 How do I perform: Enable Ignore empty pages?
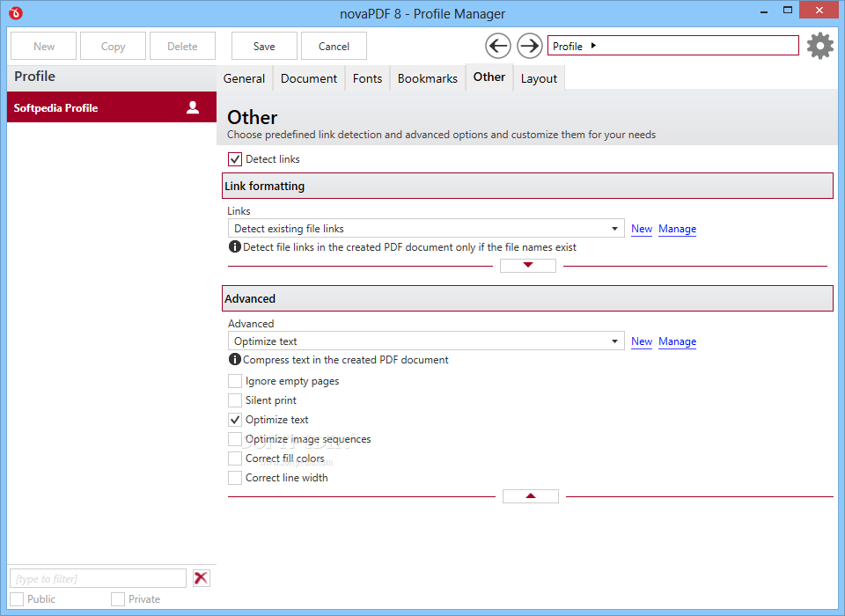pos(234,381)
